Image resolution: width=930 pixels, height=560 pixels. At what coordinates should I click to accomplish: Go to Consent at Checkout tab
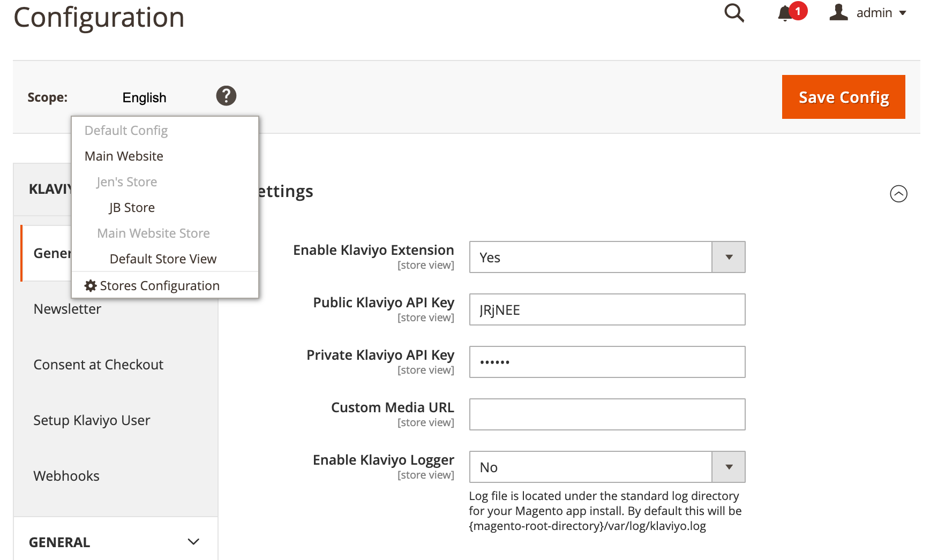point(98,365)
